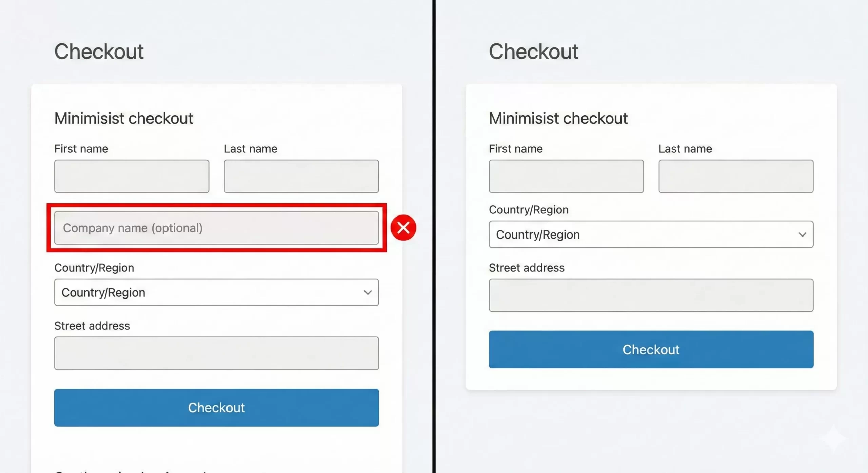Click the First name input in right form
The width and height of the screenshot is (868, 473).
566,176
